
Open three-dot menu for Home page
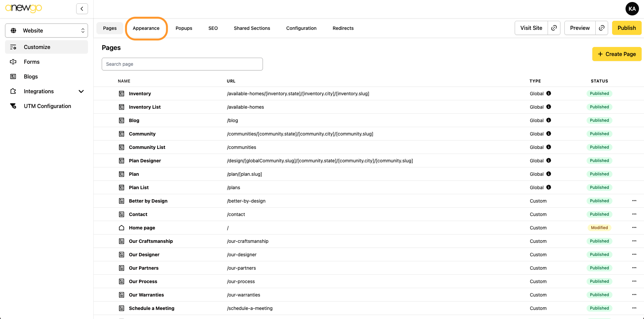pyautogui.click(x=634, y=227)
